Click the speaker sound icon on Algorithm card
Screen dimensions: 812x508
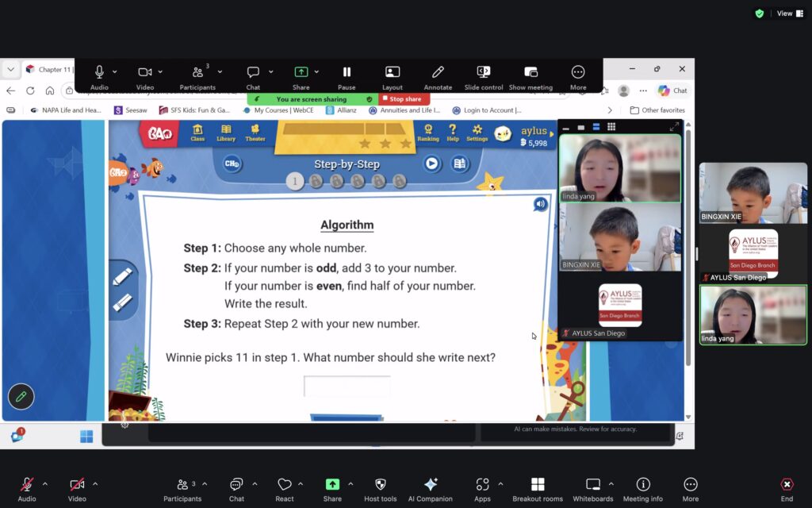click(x=540, y=205)
